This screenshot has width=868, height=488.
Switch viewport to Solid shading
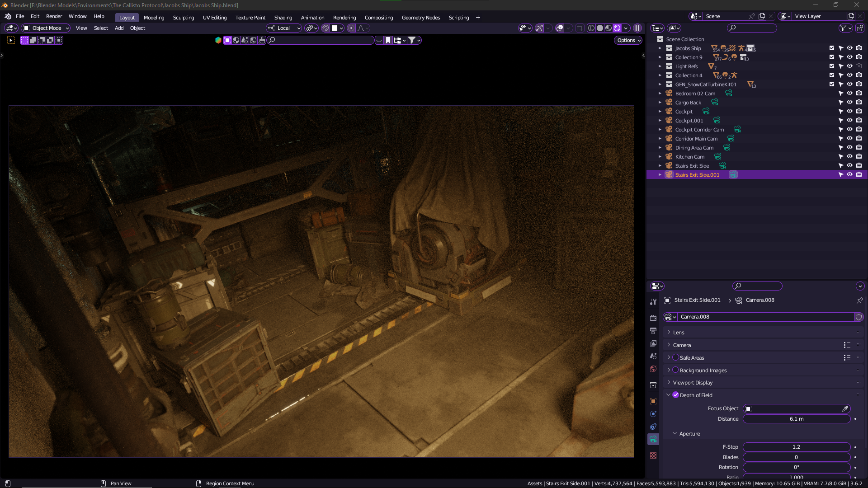tap(600, 28)
